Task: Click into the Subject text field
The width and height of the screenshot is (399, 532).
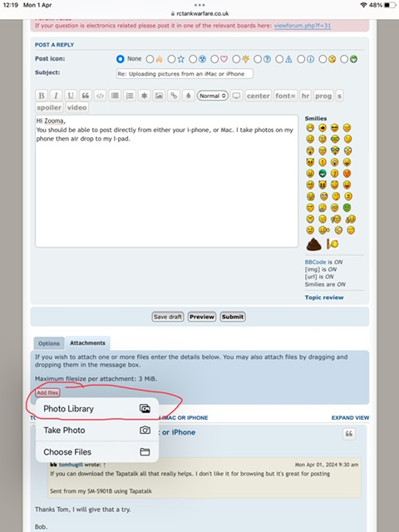Action: coord(185,74)
